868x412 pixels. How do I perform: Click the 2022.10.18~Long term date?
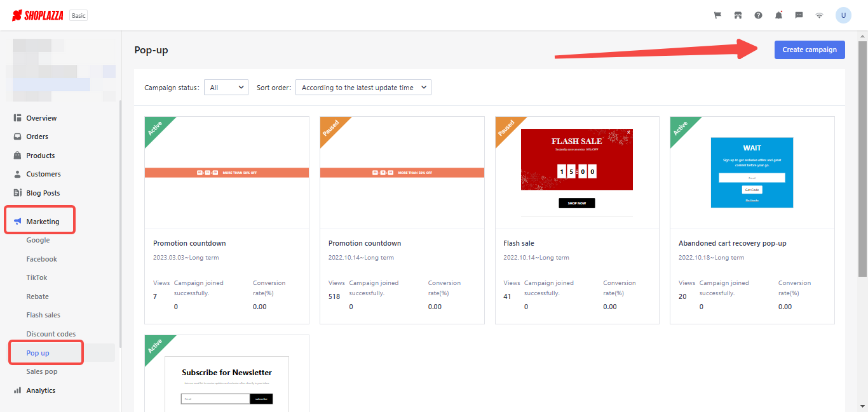(x=712, y=258)
